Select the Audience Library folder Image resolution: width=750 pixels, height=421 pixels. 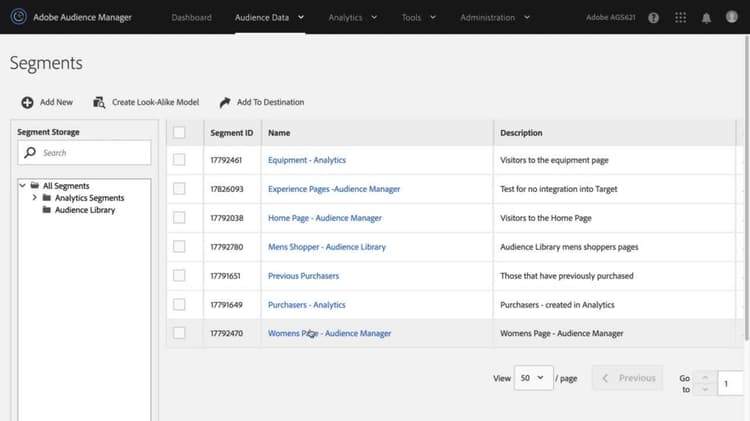[84, 210]
